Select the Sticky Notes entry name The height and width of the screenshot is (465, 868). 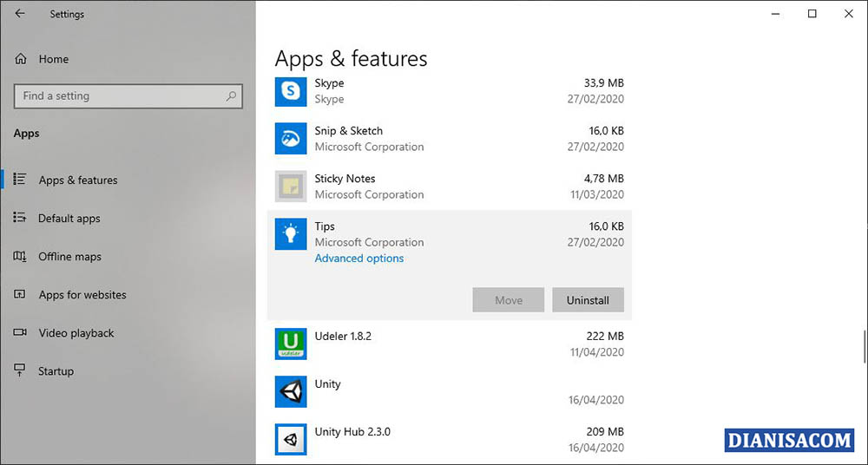[345, 178]
